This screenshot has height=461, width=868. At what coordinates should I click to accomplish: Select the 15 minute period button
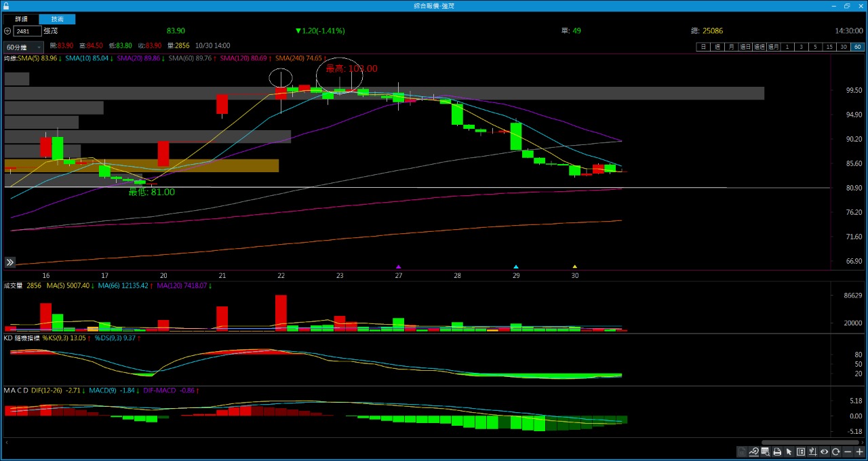pyautogui.click(x=829, y=47)
